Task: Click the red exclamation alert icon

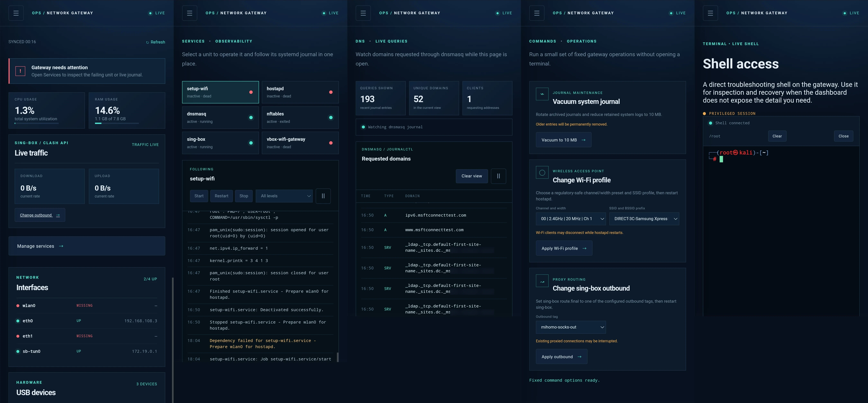Action: [20, 71]
